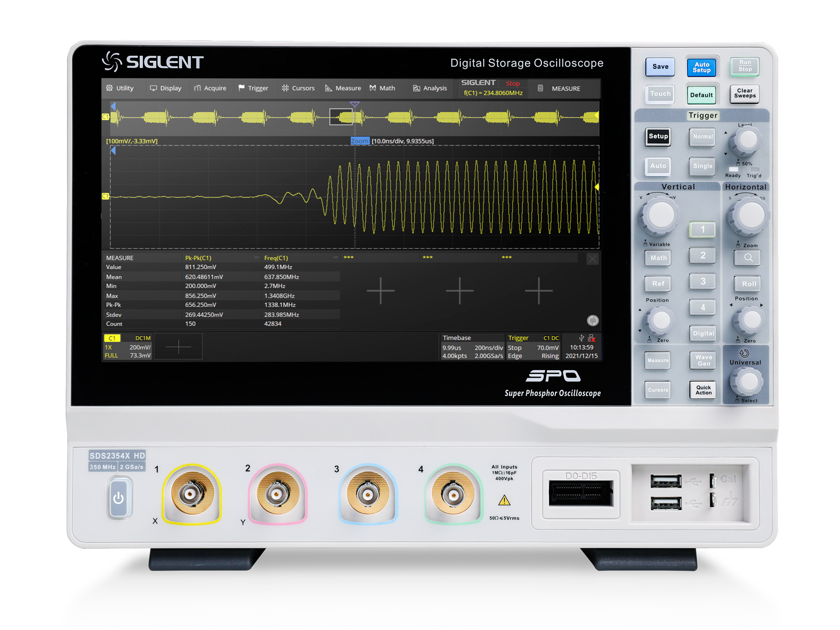Toggle the Touch screen button
This screenshot has height=630, width=840.
[x=660, y=94]
